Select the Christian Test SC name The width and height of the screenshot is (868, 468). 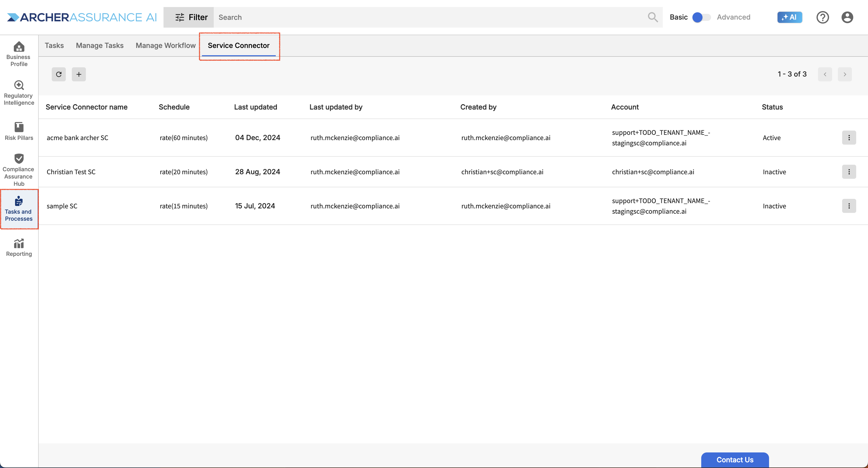[71, 172]
